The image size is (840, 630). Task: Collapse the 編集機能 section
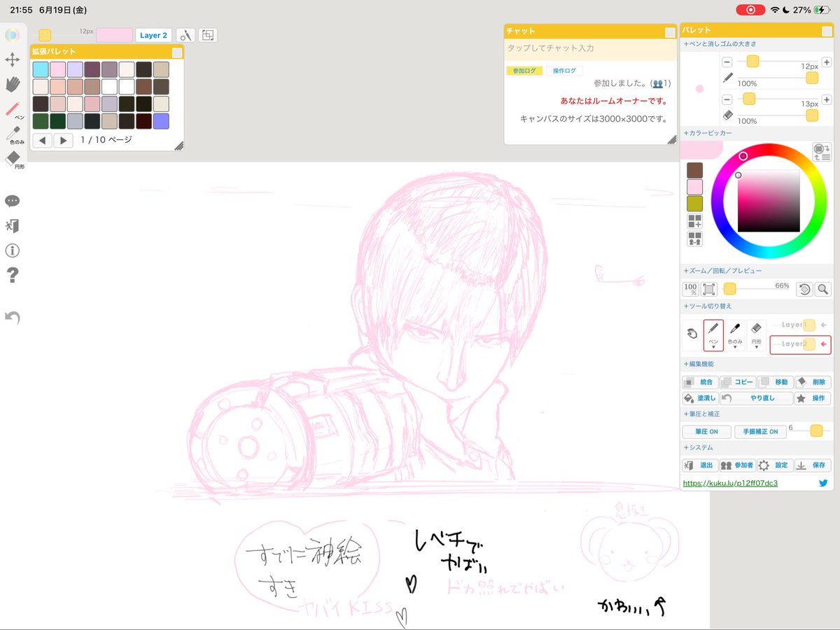699,364
